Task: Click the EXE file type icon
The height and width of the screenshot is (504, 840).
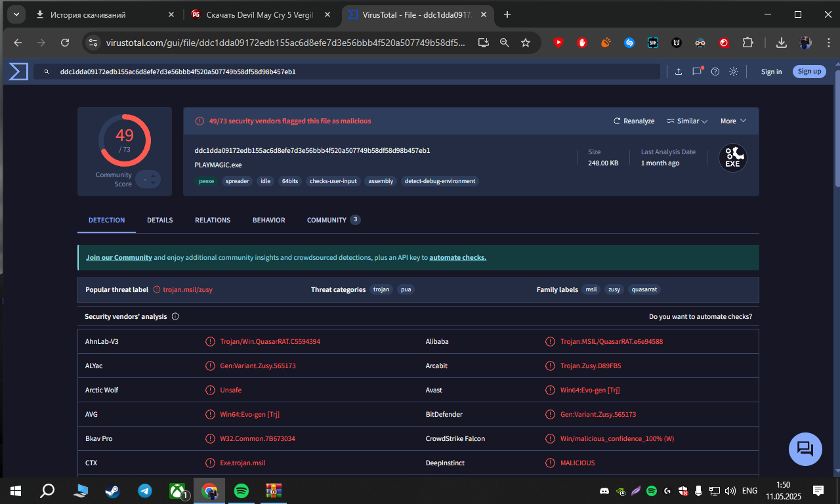Action: pos(732,157)
